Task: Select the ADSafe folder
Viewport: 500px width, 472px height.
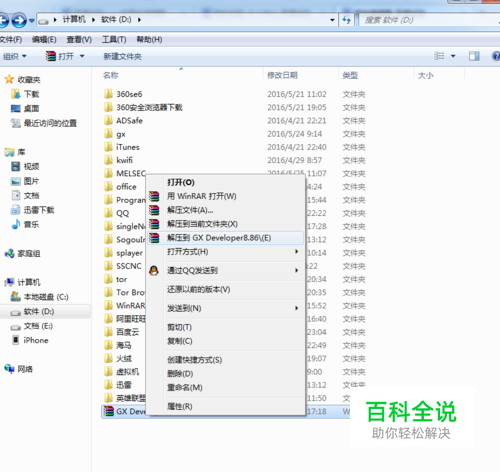Action: tap(123, 121)
